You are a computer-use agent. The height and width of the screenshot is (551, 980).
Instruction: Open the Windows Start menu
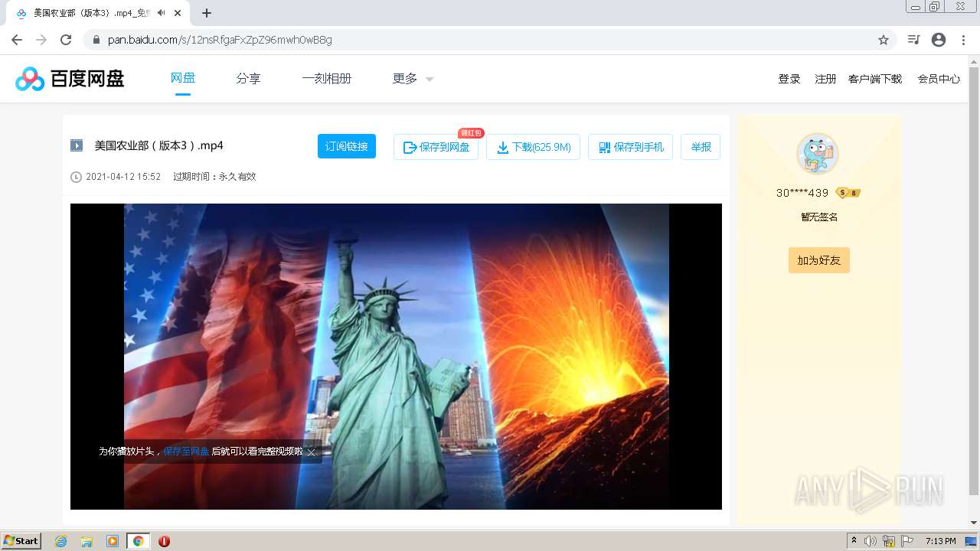pos(21,540)
